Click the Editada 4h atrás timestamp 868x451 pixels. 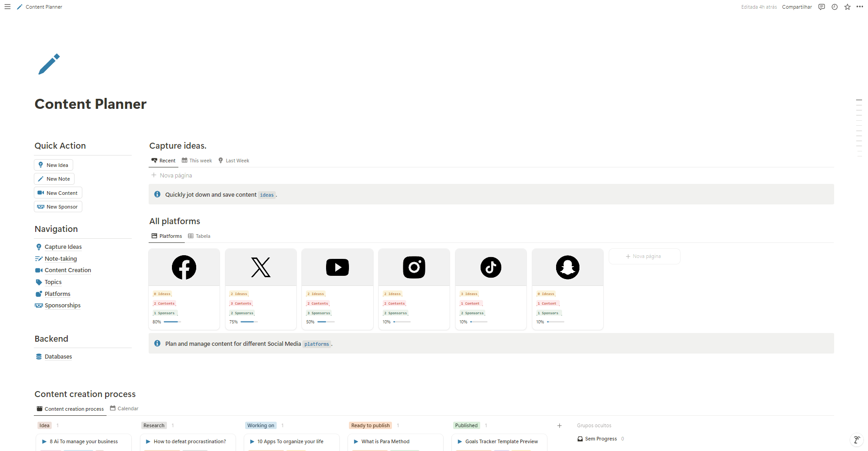click(759, 7)
